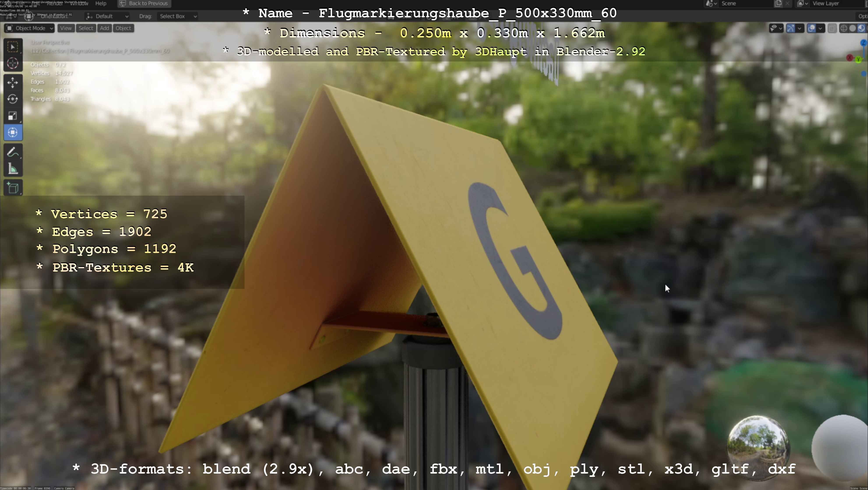Select the Scale tool
The image size is (868, 490).
click(13, 116)
